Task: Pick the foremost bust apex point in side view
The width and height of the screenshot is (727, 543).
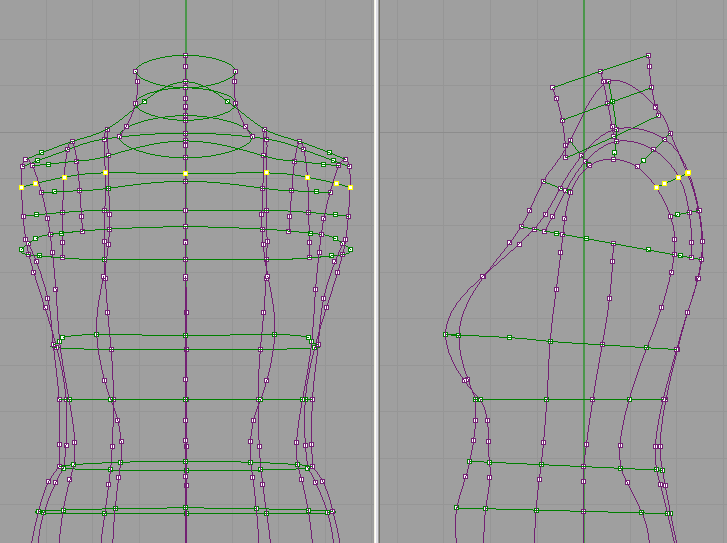Action: coord(446,334)
